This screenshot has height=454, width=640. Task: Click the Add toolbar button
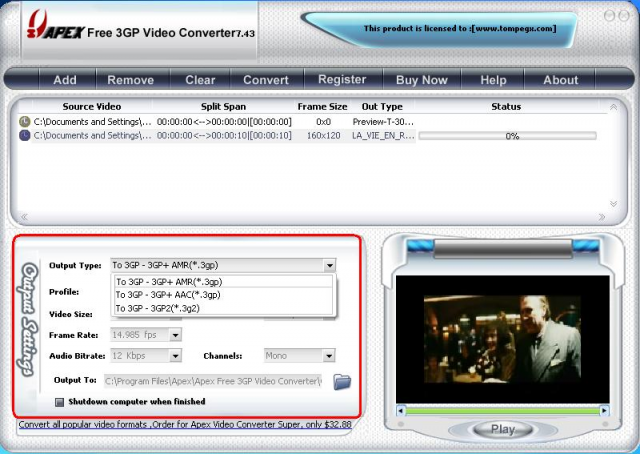[x=65, y=80]
